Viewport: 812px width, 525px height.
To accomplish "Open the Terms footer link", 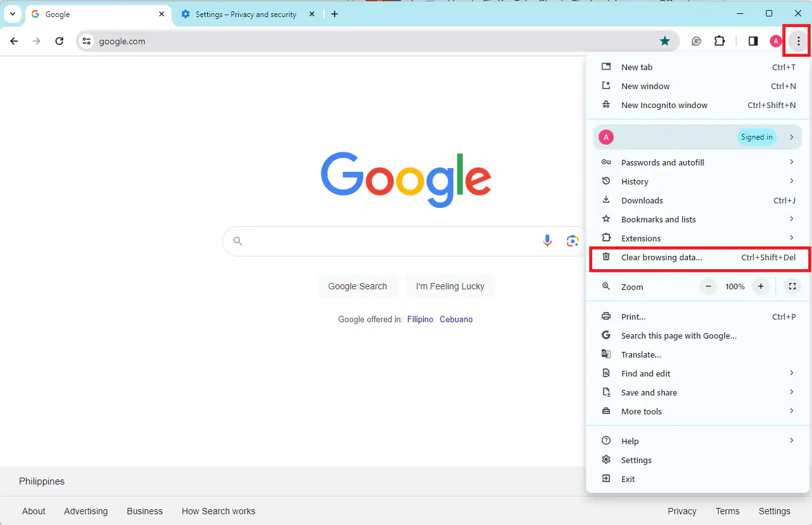I will point(727,511).
